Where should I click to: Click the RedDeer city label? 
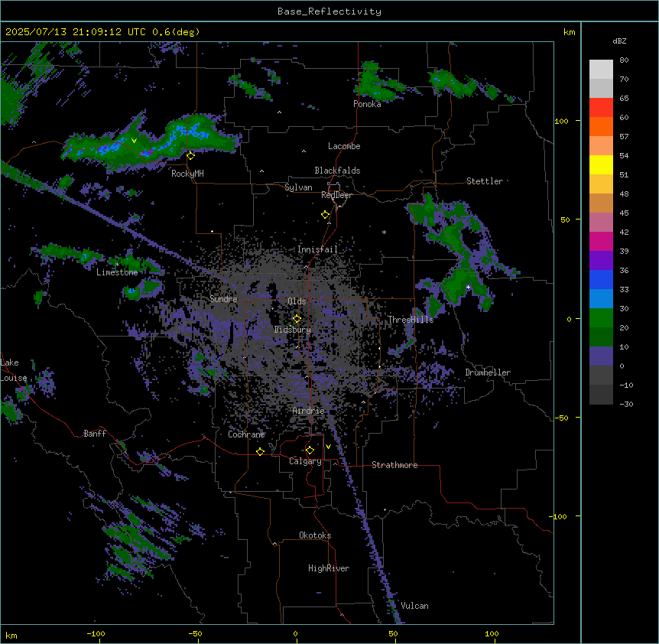[x=336, y=195]
